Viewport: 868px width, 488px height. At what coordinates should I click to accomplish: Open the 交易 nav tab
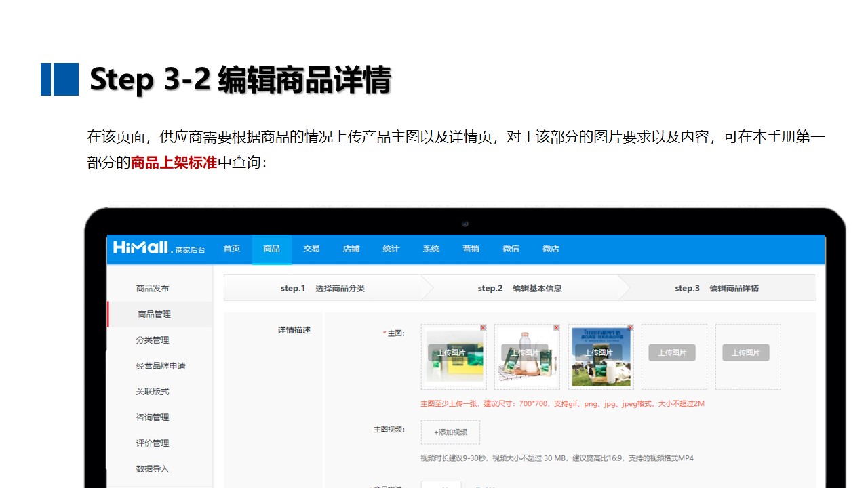[311, 249]
